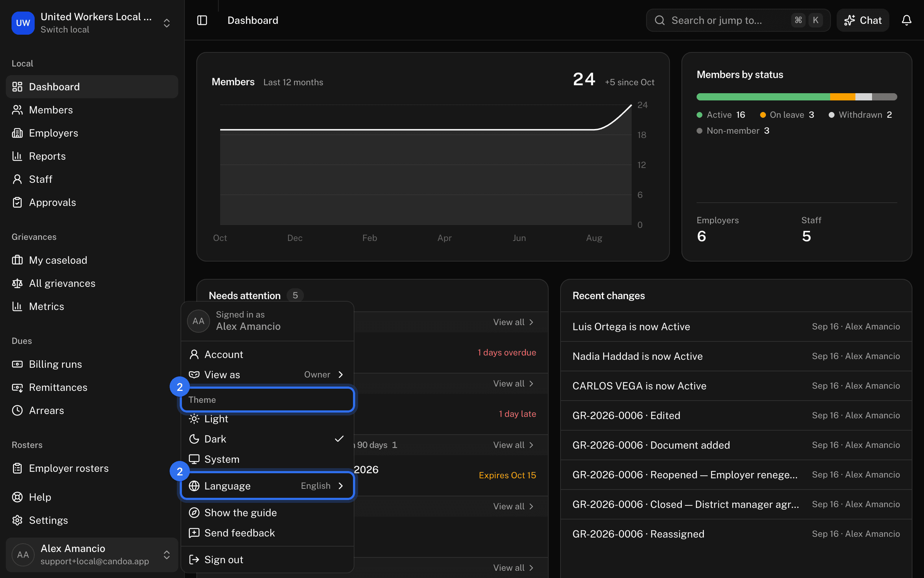This screenshot has width=924, height=578.
Task: Click the UW local logo badge
Action: coord(23,23)
